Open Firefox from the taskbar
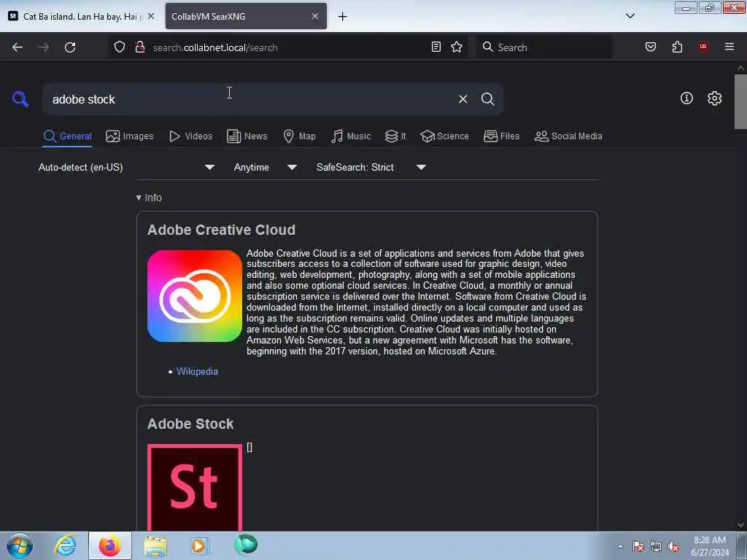Viewport: 747px width, 560px height. click(x=109, y=545)
